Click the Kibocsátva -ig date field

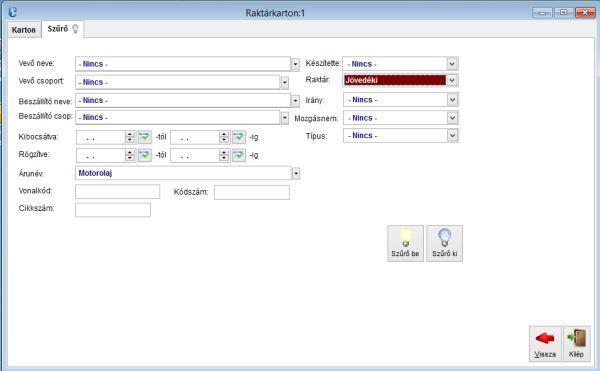click(x=195, y=137)
